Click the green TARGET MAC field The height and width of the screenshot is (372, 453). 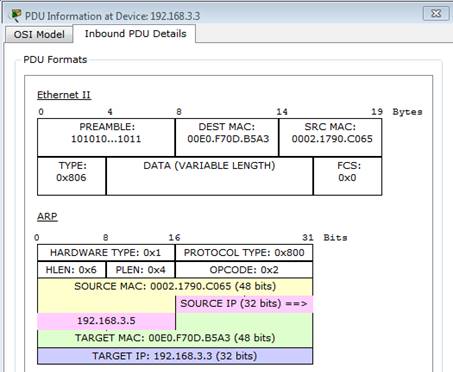175,338
